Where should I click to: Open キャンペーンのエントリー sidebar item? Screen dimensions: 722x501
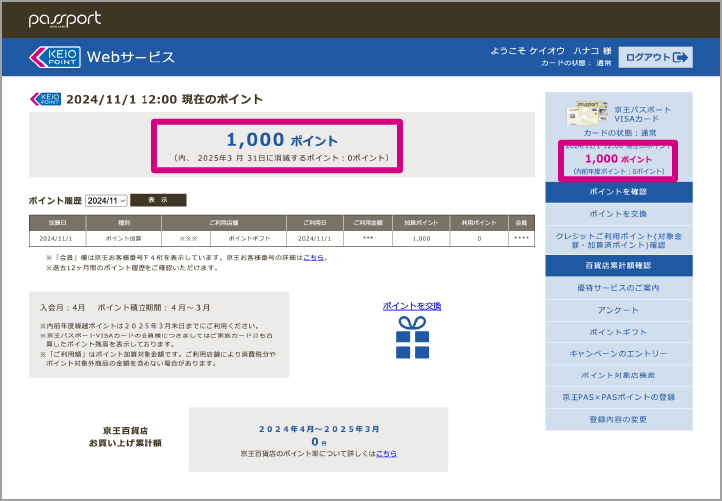(618, 354)
